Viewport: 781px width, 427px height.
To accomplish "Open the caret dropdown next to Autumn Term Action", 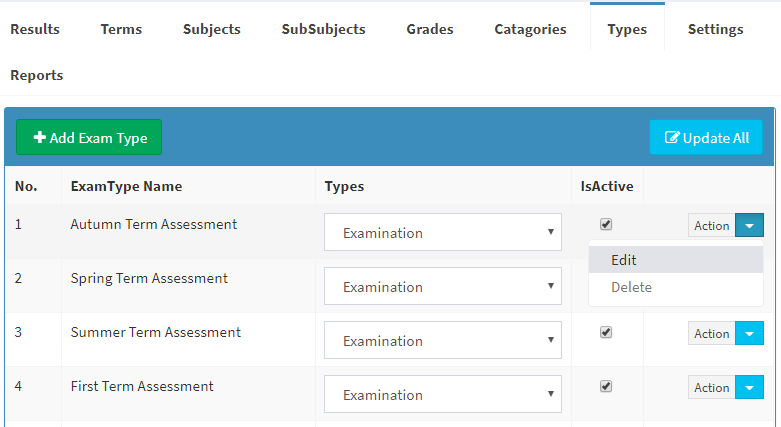I will (750, 225).
